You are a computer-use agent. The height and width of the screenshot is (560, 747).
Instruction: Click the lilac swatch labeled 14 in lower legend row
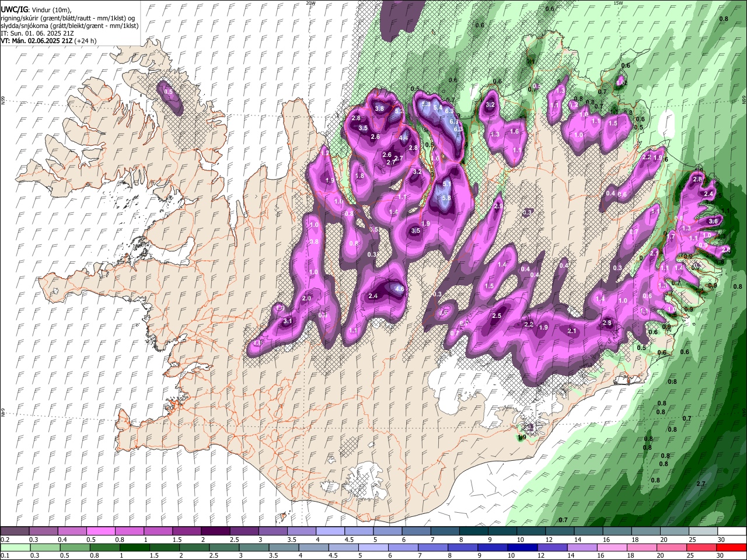[582, 548]
